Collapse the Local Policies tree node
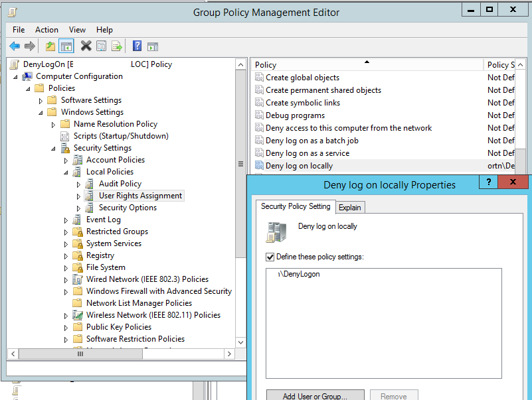The width and height of the screenshot is (532, 400). [x=66, y=172]
